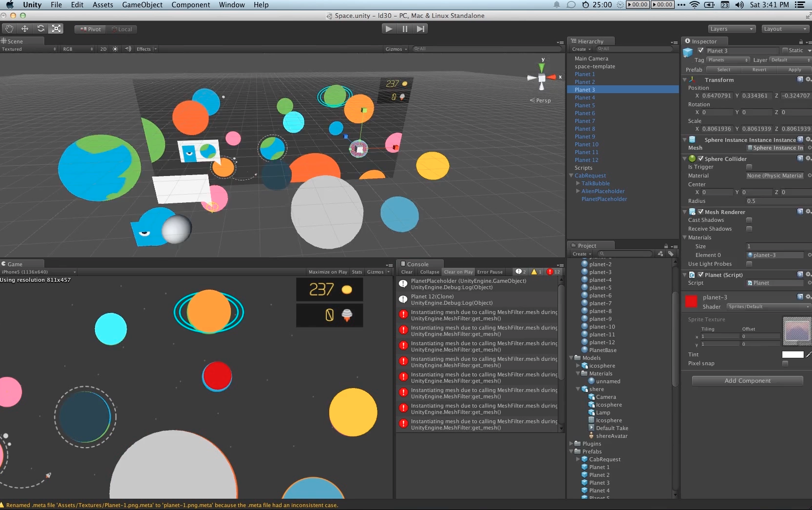Click the scene orientation gizmo cube
This screenshot has width=812, height=510.
coord(542,78)
